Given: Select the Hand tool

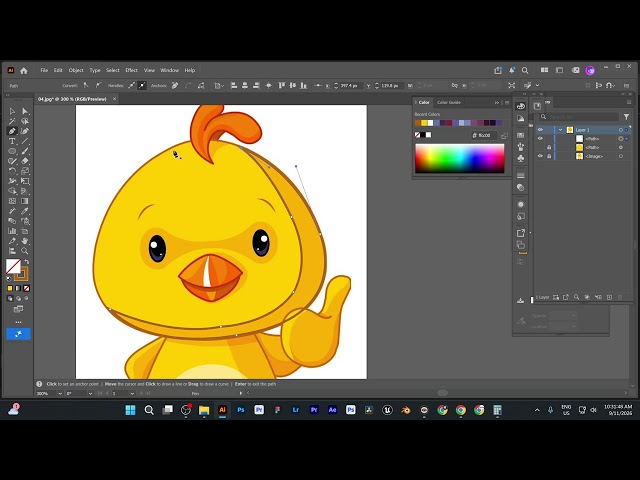Looking at the screenshot, I should coord(25,241).
